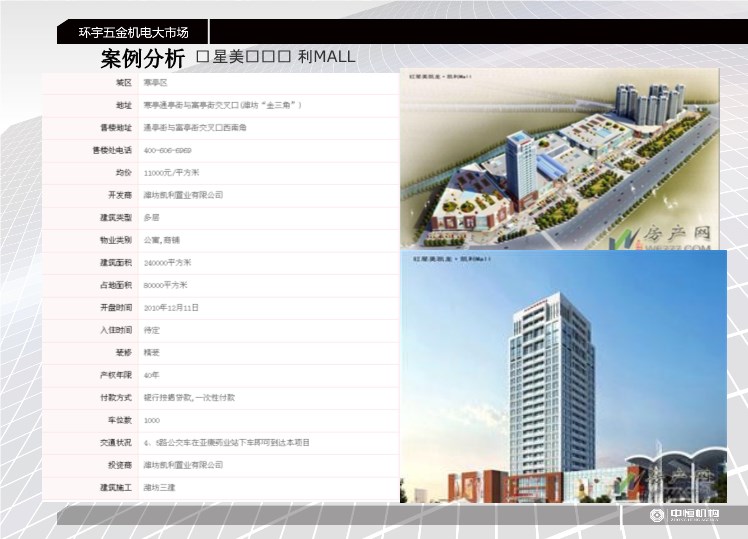Click the value 潍坊三建
This screenshot has width=748, height=539.
coord(160,487)
